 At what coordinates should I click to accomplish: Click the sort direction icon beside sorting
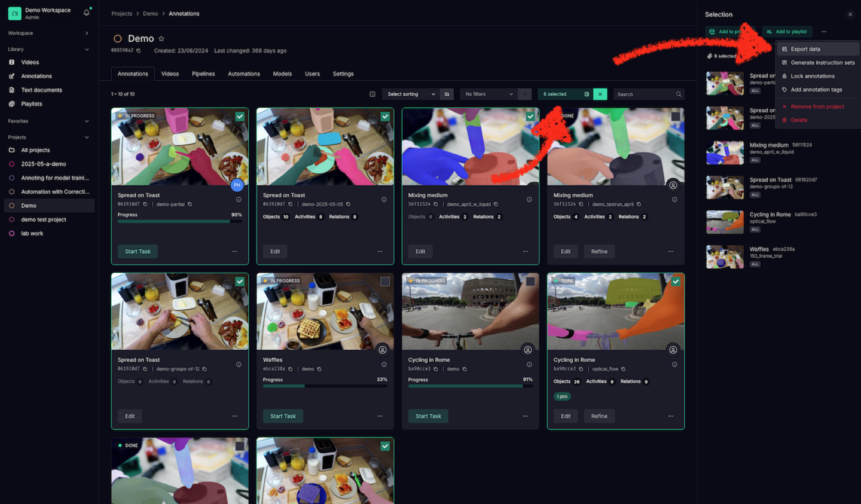pos(447,94)
